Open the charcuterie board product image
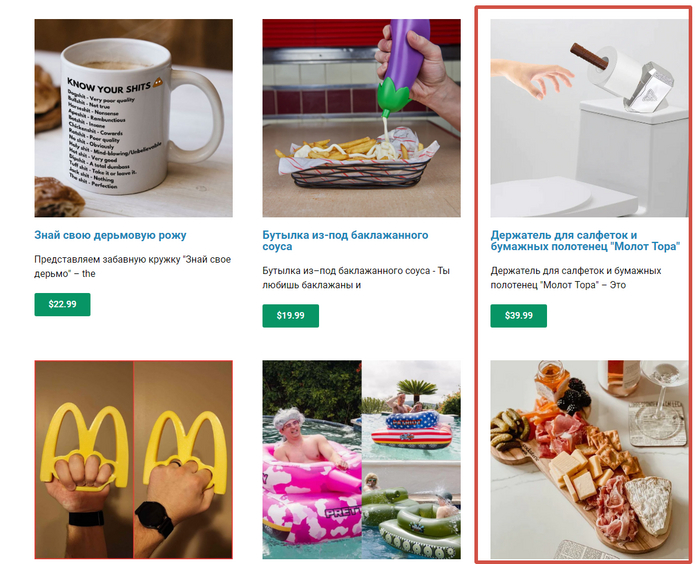The height and width of the screenshot is (564, 700). coord(589,460)
